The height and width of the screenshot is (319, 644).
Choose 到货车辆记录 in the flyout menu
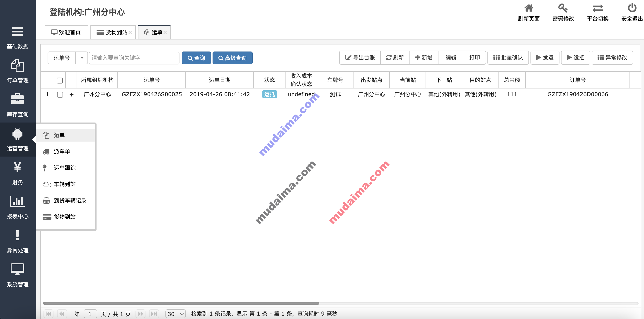tap(65, 200)
